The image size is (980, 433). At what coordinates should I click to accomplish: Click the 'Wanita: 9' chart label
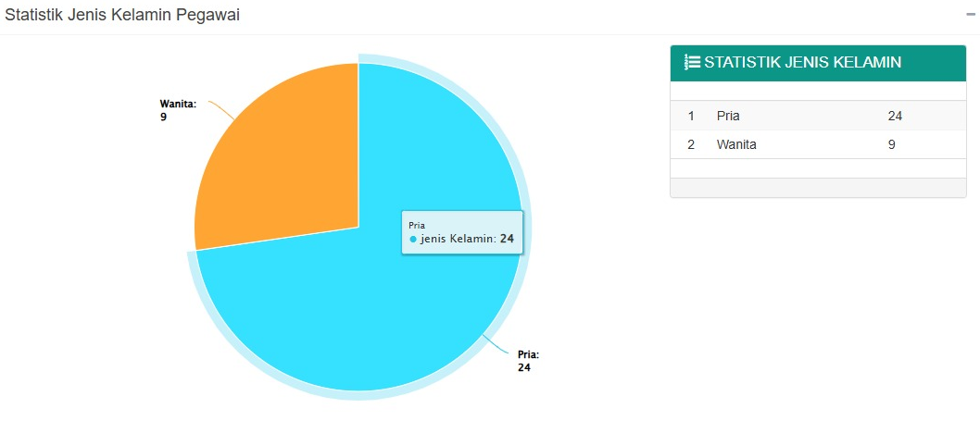(x=178, y=110)
